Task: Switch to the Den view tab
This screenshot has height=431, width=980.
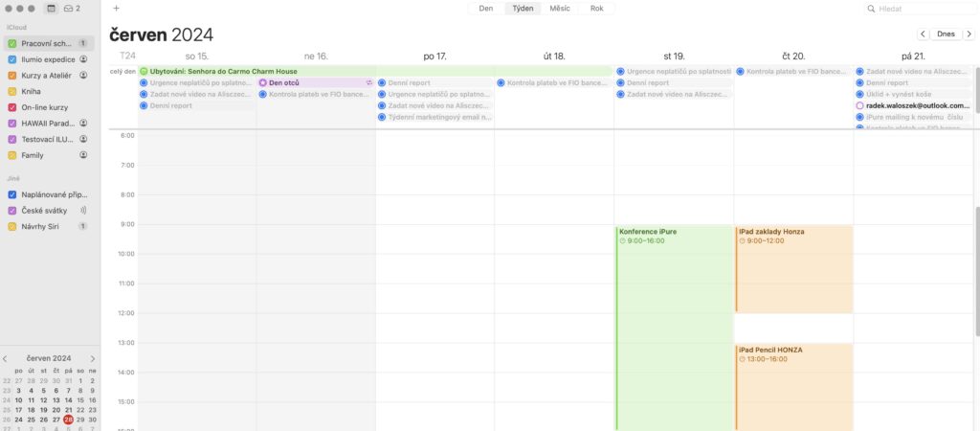Action: click(x=486, y=8)
